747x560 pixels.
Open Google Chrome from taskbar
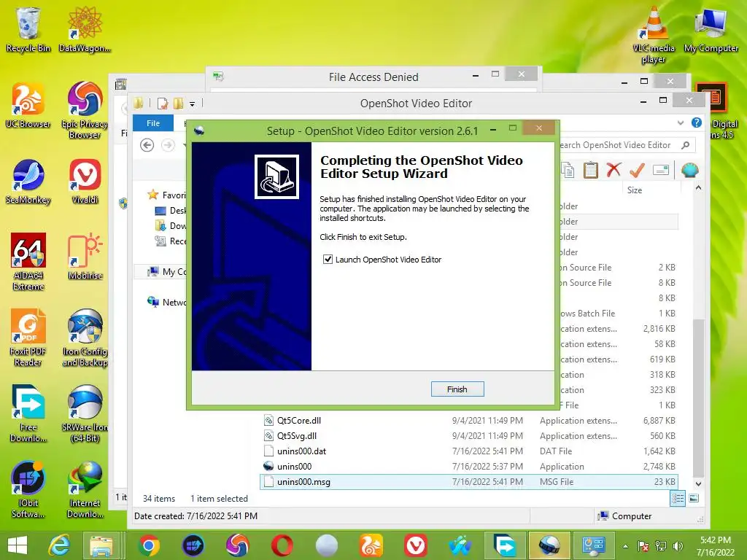[x=149, y=545]
